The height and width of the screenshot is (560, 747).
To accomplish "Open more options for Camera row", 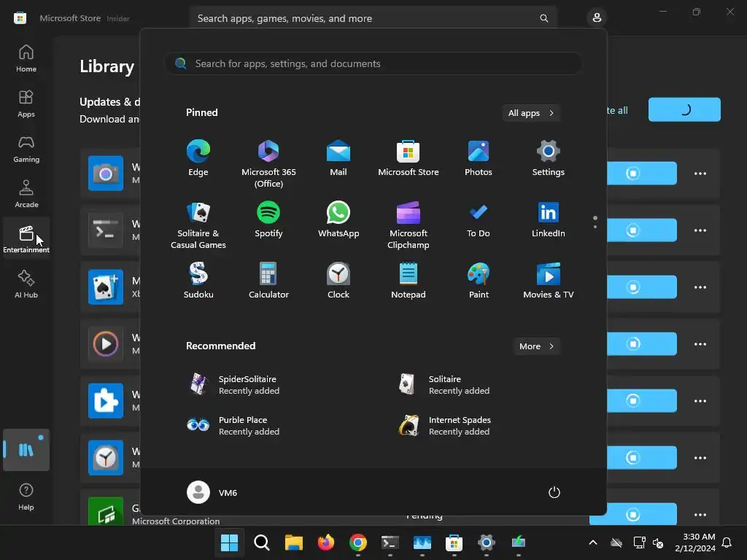I will [700, 174].
